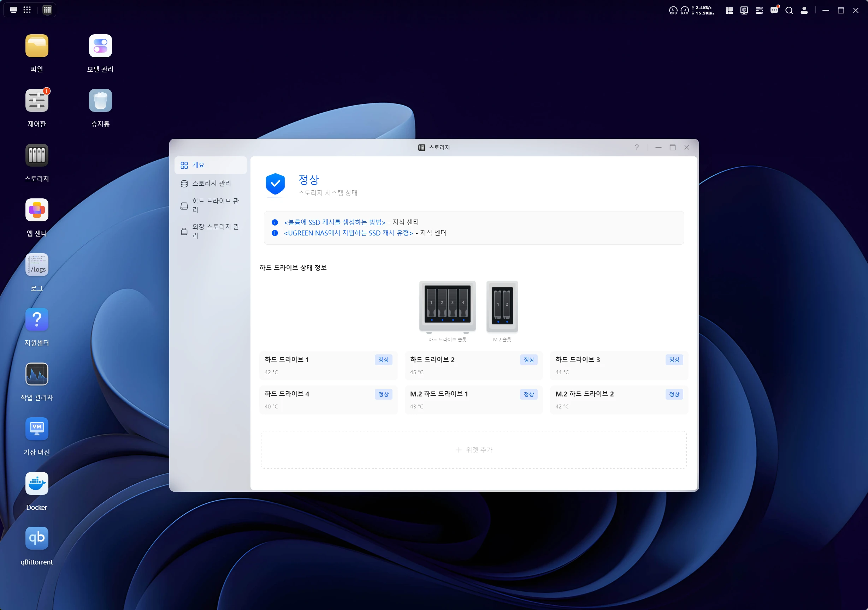Screen dimensions: 868x610
Task: Maximize the 스토리지 window
Action: pyautogui.click(x=673, y=147)
